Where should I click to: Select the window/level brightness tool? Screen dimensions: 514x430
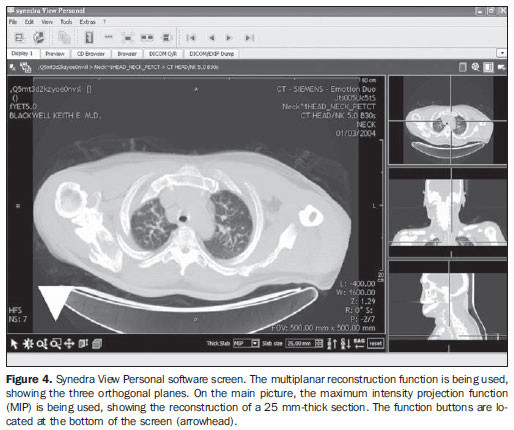point(28,344)
